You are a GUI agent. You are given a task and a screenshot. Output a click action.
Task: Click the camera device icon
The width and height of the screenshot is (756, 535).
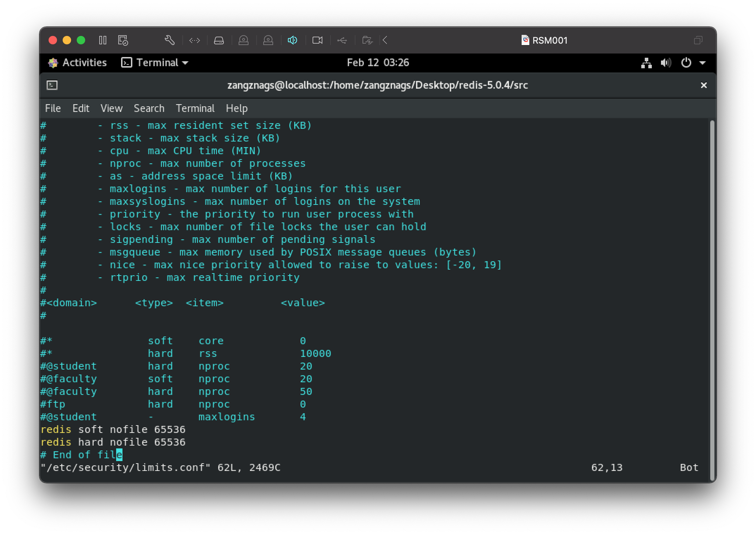317,40
